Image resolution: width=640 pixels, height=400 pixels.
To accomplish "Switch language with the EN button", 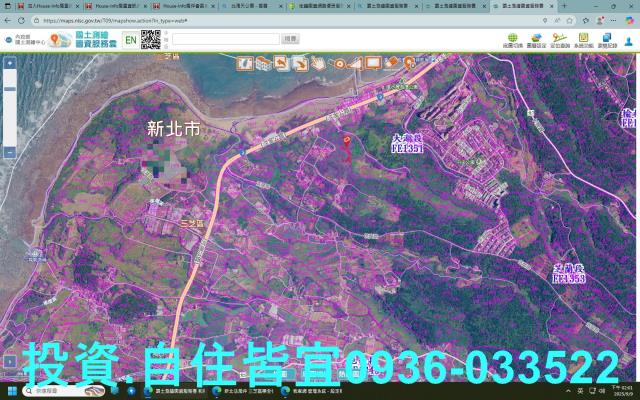I will tap(130, 40).
